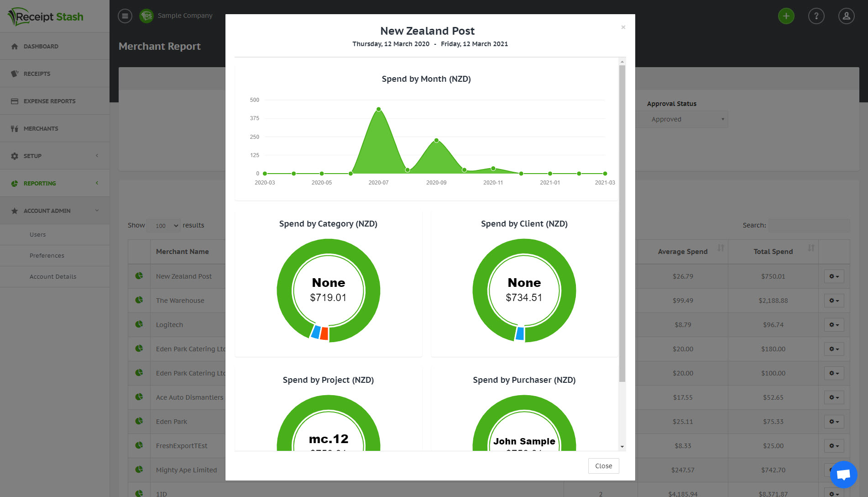Screen dimensions: 868x497
Task: Click the pie chart icon for New Zealand Post
Action: [139, 276]
